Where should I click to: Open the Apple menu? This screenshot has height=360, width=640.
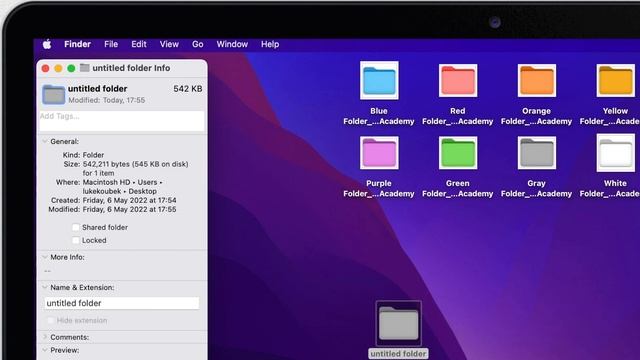47,44
